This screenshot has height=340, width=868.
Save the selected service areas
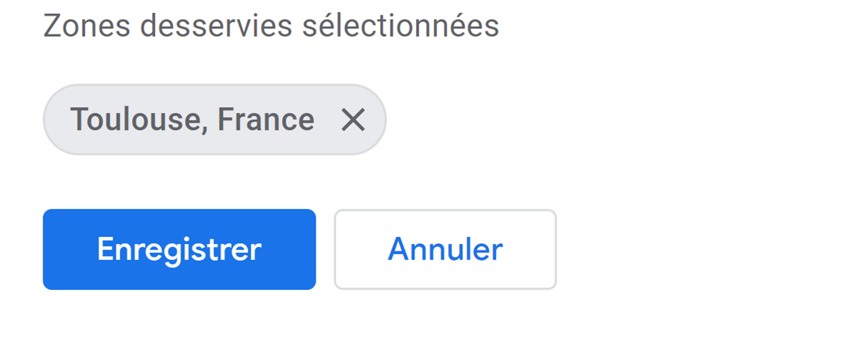pyautogui.click(x=179, y=249)
